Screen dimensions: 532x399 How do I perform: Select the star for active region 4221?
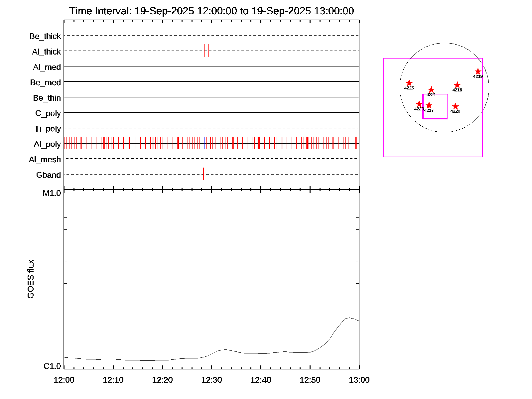click(431, 90)
